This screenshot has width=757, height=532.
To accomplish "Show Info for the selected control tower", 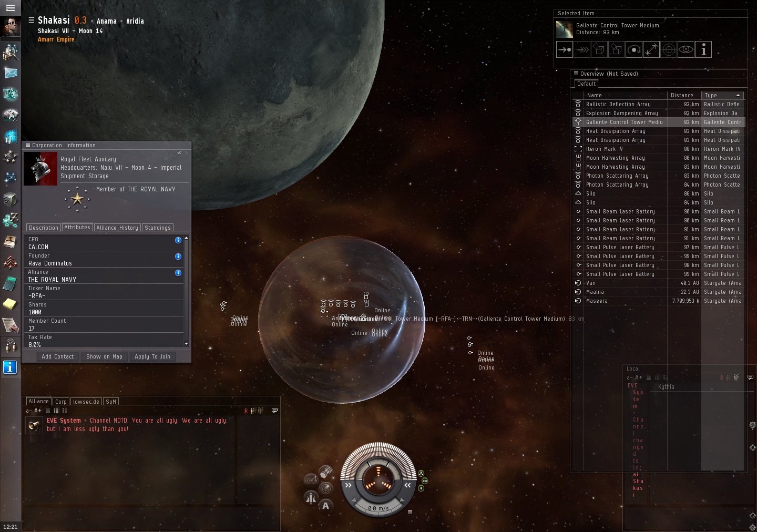I will tap(703, 50).
